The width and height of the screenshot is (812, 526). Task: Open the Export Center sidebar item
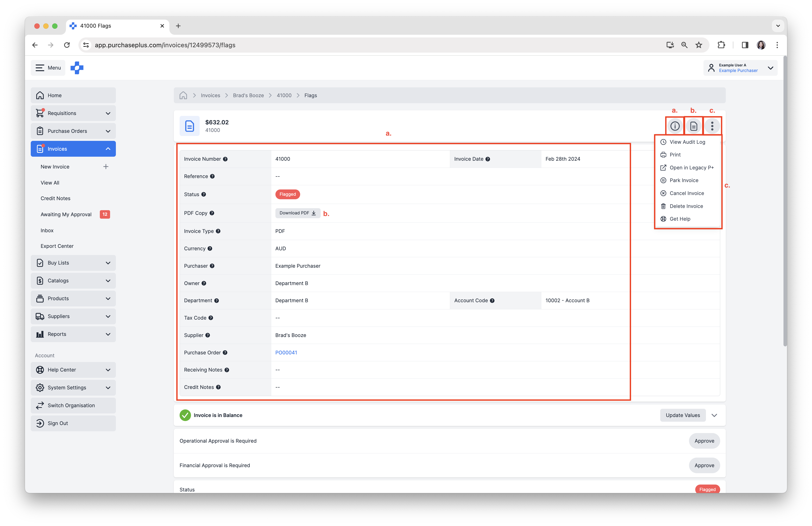point(57,246)
